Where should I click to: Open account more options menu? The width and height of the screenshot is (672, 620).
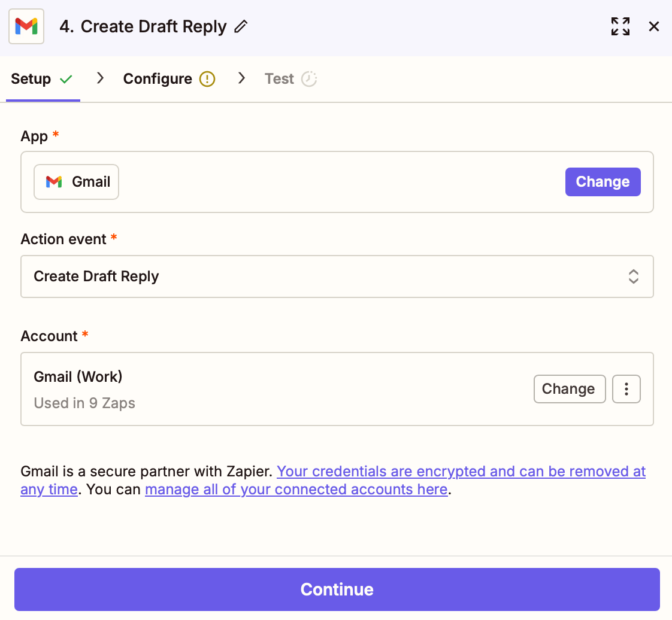click(x=626, y=389)
